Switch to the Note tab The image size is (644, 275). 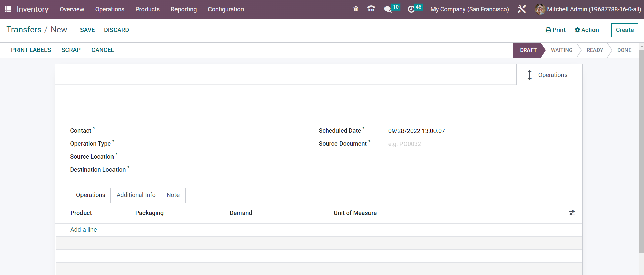click(173, 195)
